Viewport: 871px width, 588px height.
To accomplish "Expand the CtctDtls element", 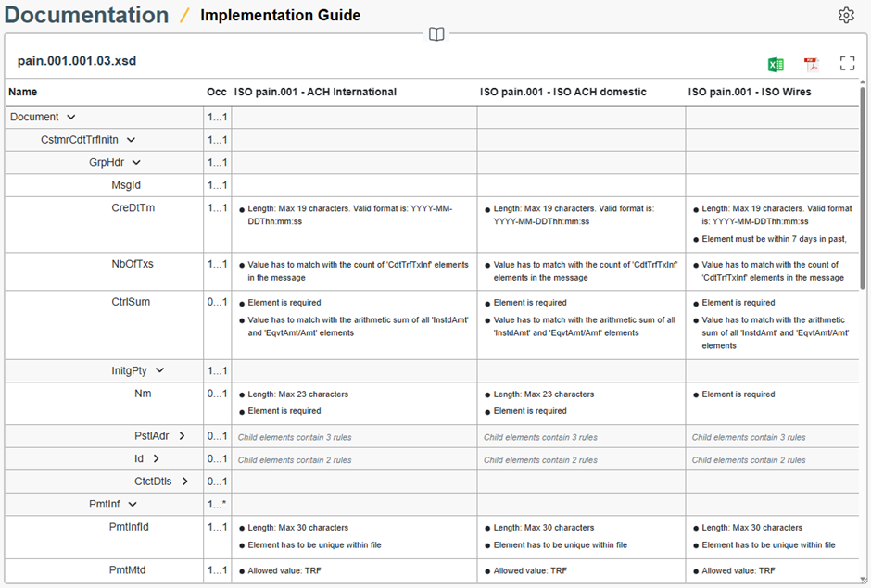I will click(184, 482).
